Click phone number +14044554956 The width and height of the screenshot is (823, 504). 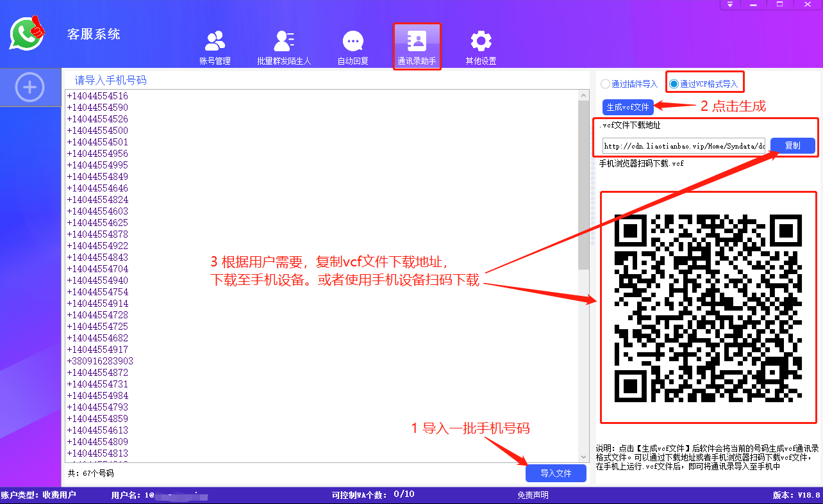pos(97,154)
